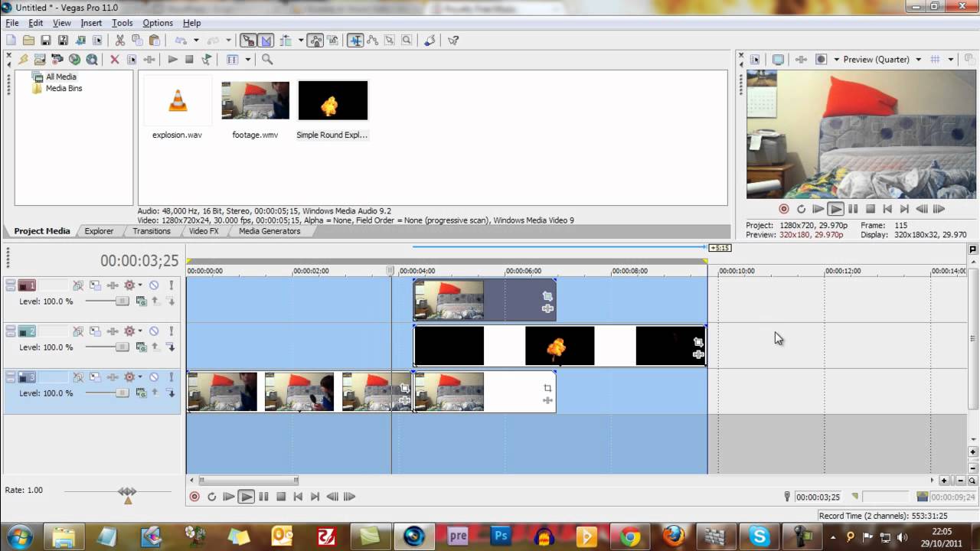Click the track 1 Level slider handle
Screen dimensions: 980x551
point(122,301)
